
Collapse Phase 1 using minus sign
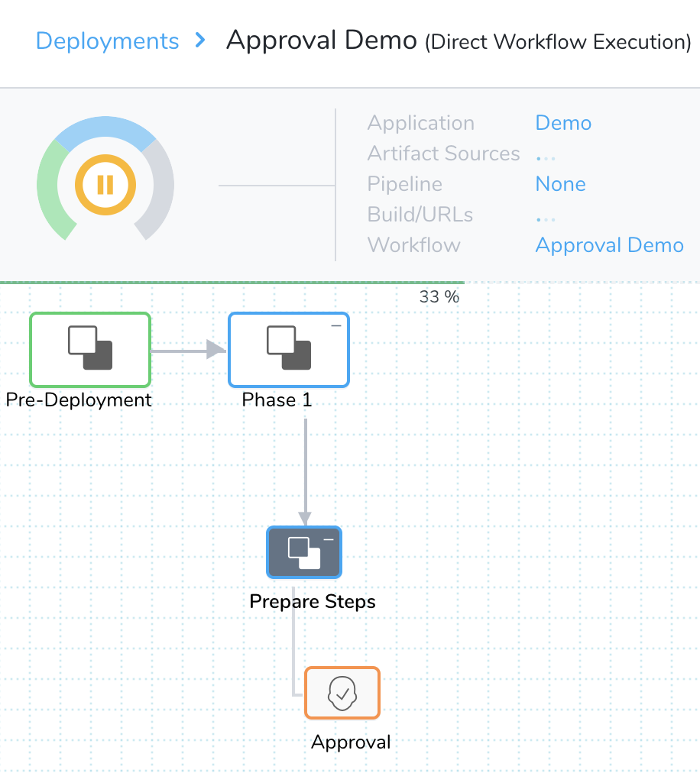click(x=336, y=325)
